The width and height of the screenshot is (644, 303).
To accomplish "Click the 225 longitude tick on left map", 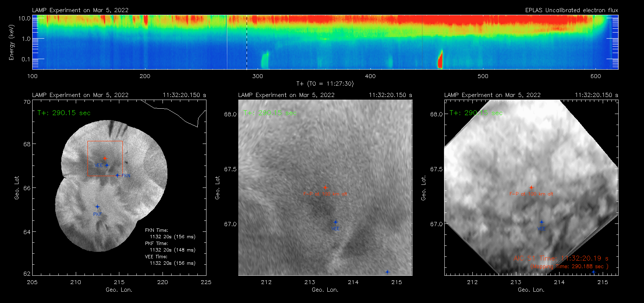I will [x=206, y=282].
